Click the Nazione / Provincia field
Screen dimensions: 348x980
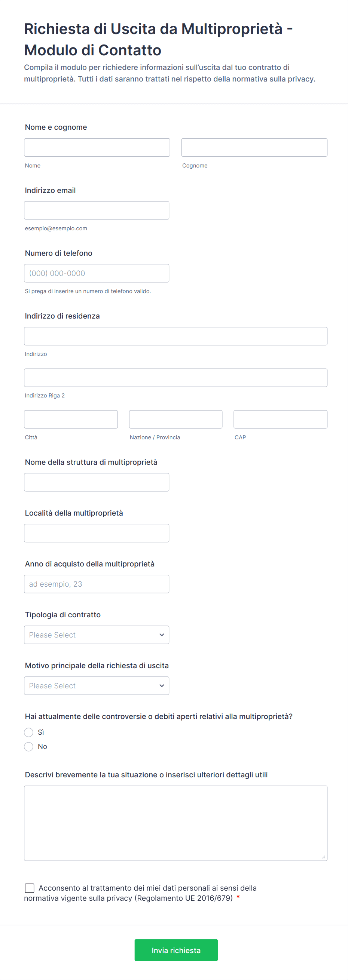tap(175, 419)
